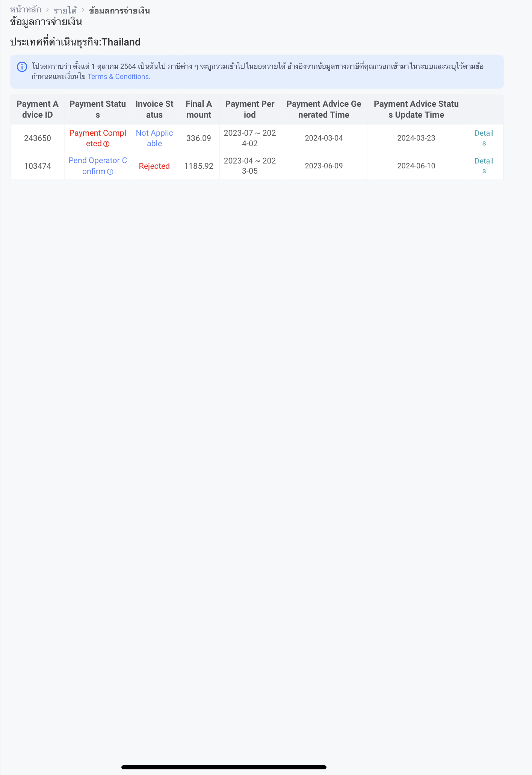Open Terms & Conditions link

coord(119,77)
